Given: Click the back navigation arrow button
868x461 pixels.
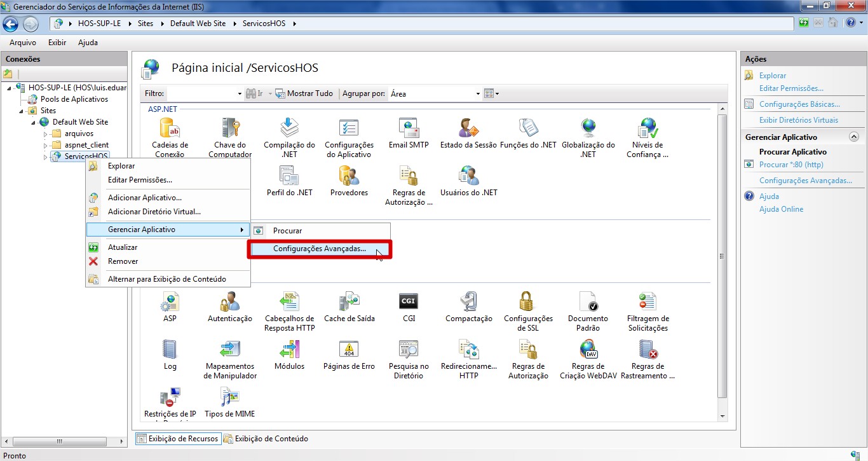Looking at the screenshot, I should [11, 24].
